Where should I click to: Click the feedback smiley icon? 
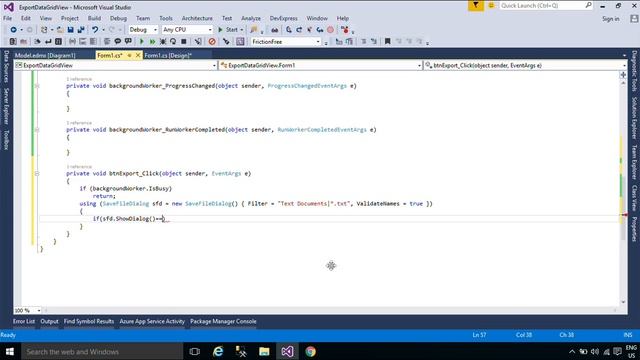click(491, 6)
